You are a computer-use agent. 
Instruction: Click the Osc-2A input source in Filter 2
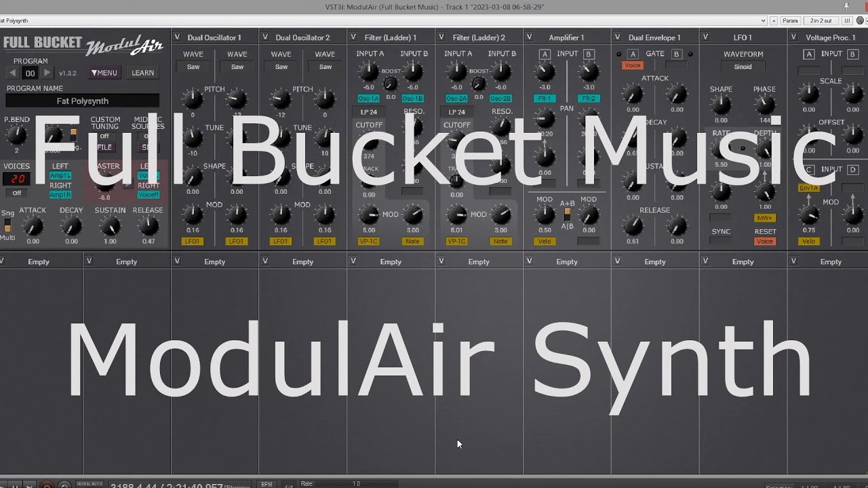[456, 98]
